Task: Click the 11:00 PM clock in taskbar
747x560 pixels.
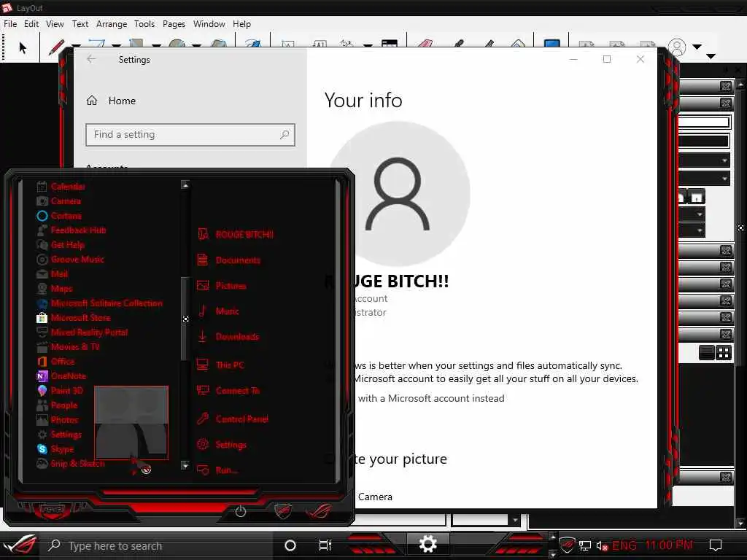Action: coord(669,545)
